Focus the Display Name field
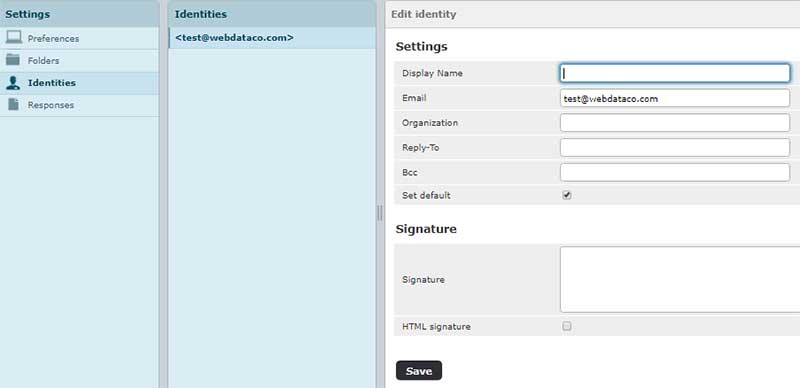This screenshot has height=388, width=800. click(674, 73)
